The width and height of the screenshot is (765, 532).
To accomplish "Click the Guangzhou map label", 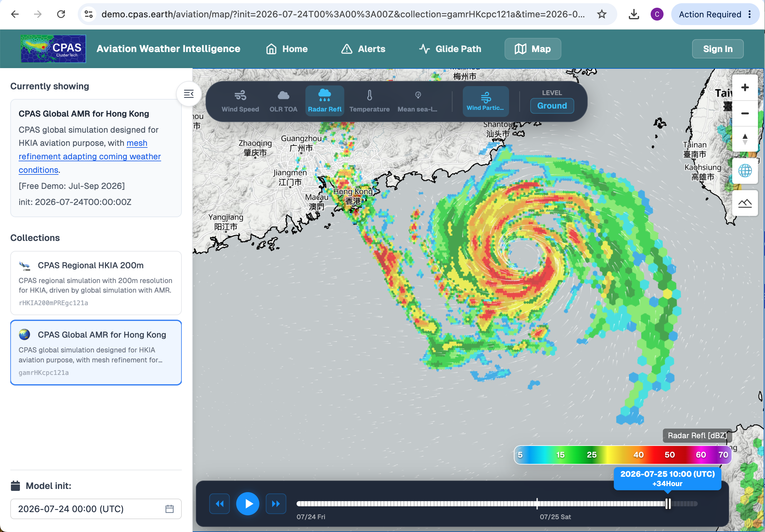I will coord(301,143).
